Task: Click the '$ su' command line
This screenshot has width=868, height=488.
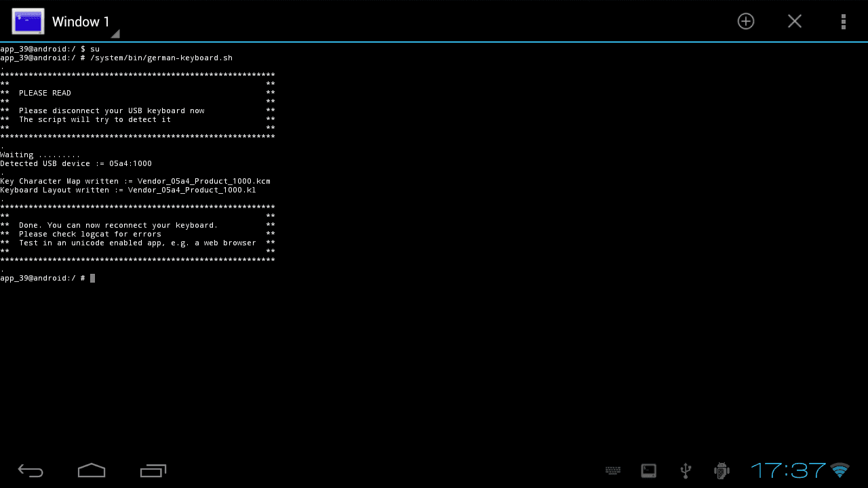Action: coord(50,49)
